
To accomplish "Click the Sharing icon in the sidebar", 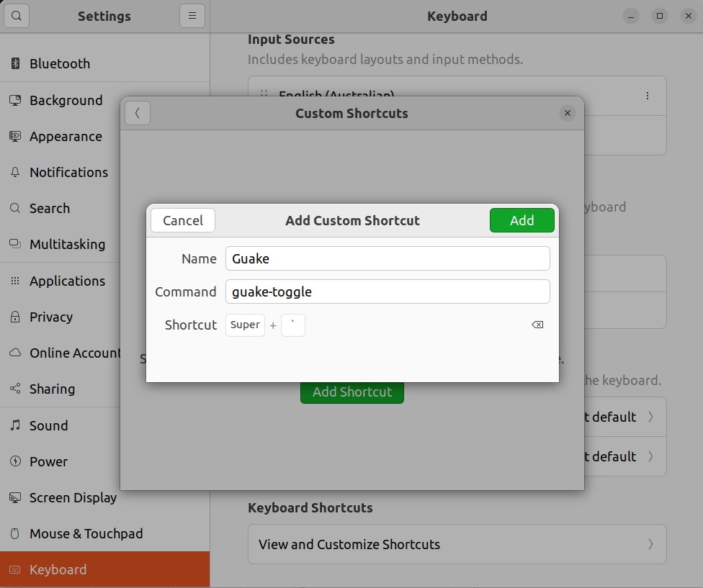I will point(14,389).
